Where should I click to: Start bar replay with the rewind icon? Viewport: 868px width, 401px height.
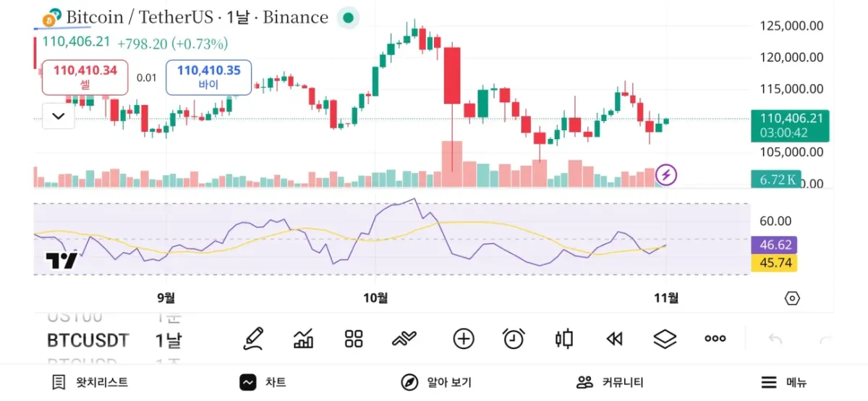tap(615, 338)
